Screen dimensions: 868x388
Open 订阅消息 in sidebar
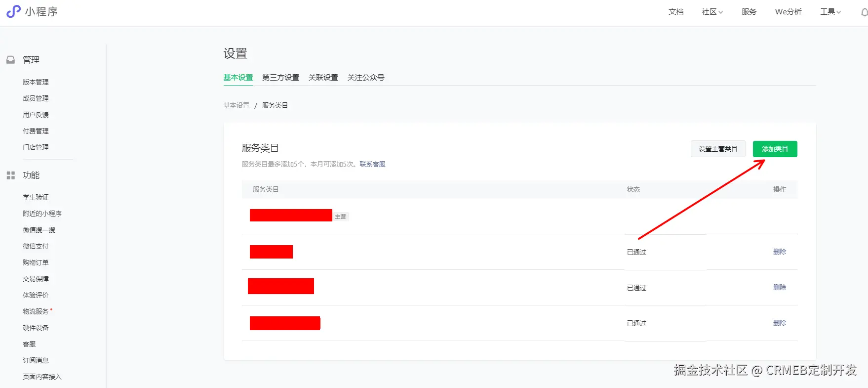click(x=36, y=360)
